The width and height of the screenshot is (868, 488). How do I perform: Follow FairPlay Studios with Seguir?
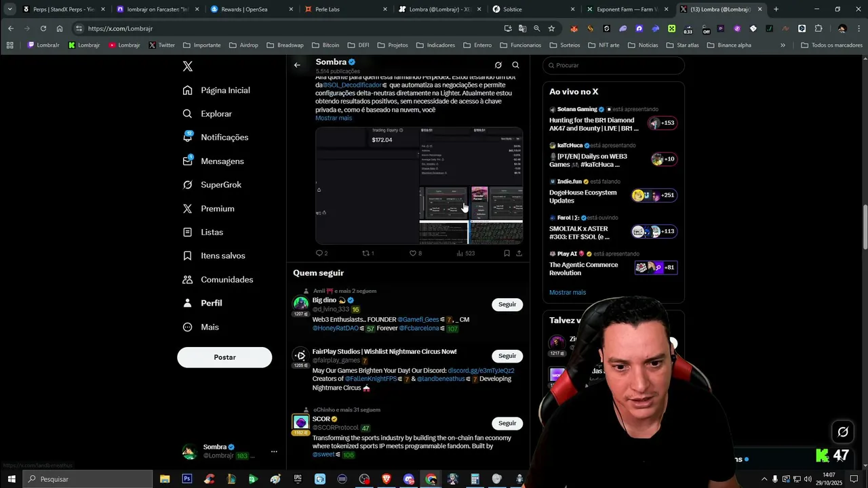[x=507, y=357]
